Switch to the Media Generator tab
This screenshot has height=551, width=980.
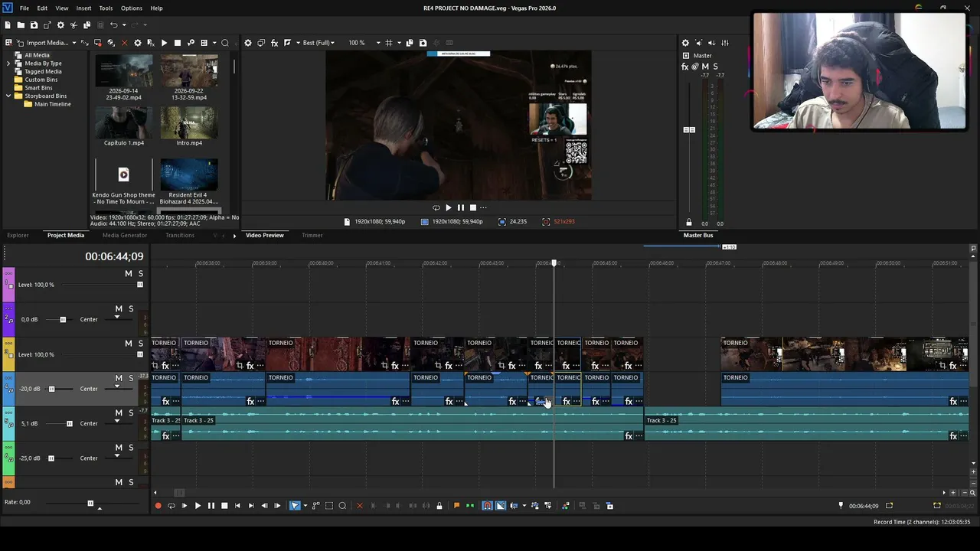click(x=125, y=235)
